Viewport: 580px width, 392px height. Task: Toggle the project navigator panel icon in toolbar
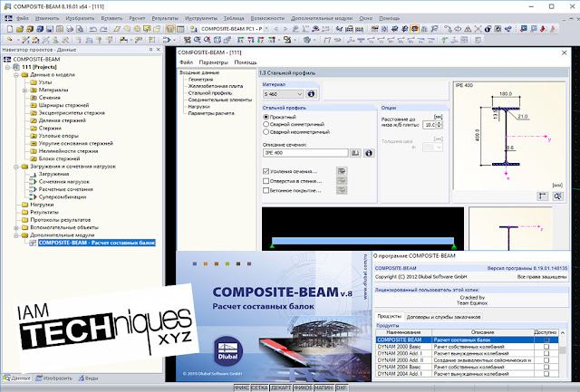pyautogui.click(x=170, y=29)
